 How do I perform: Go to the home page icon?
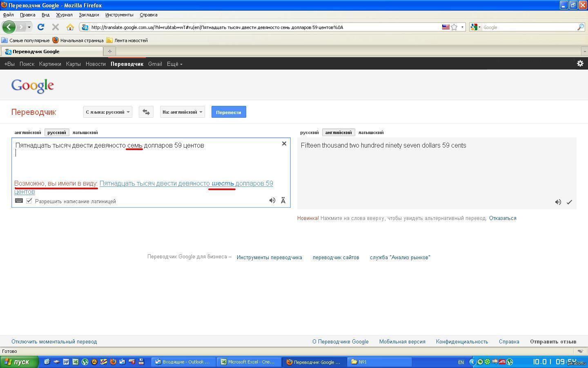70,27
